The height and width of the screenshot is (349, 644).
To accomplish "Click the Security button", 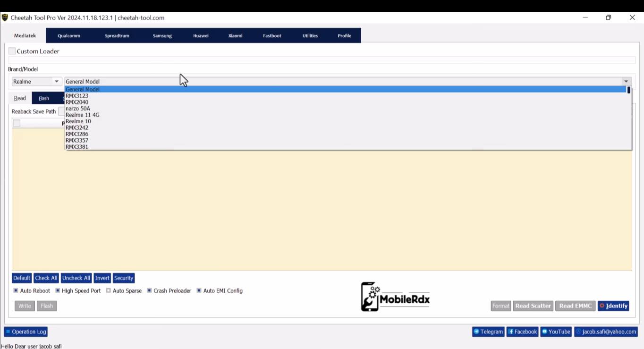I will tap(124, 278).
